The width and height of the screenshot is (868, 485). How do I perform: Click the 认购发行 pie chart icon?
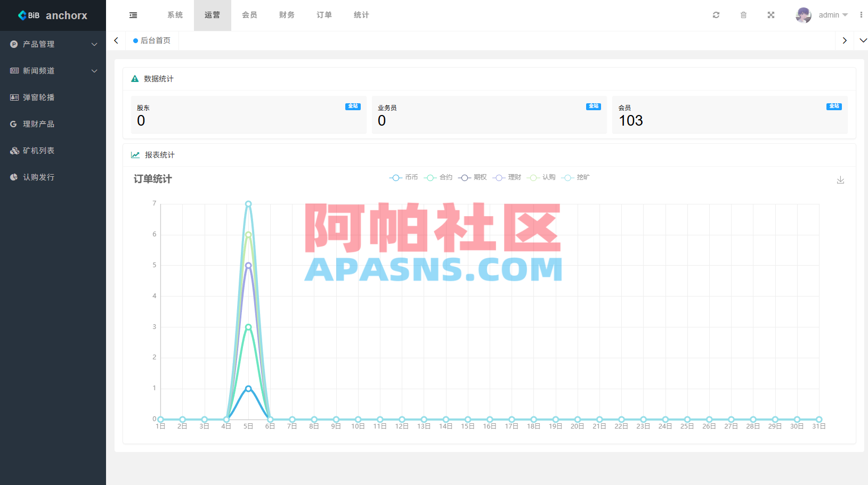(x=14, y=177)
